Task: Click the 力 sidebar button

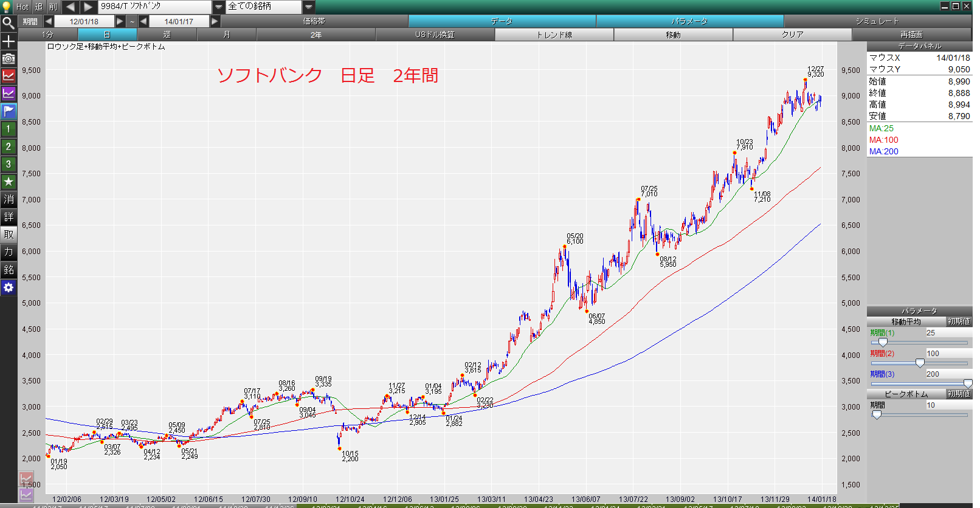Action: pyautogui.click(x=9, y=252)
